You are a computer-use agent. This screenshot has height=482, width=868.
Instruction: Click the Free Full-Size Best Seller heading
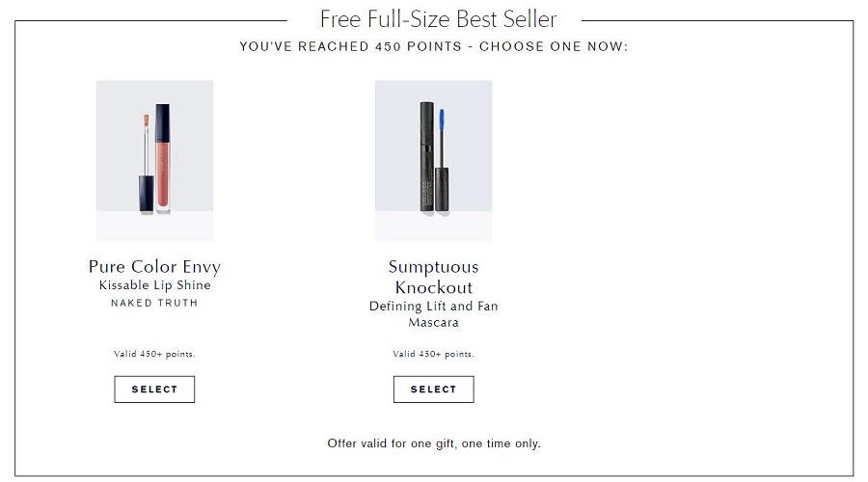tap(438, 19)
